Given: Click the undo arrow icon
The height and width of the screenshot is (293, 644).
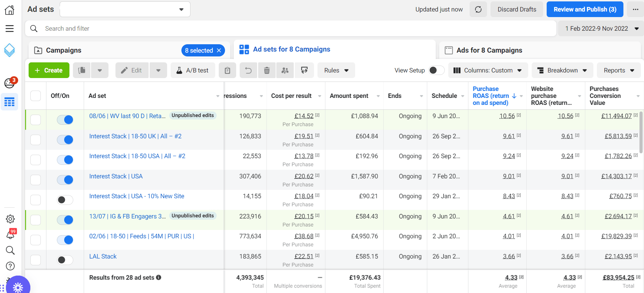Looking at the screenshot, I should click(248, 70).
